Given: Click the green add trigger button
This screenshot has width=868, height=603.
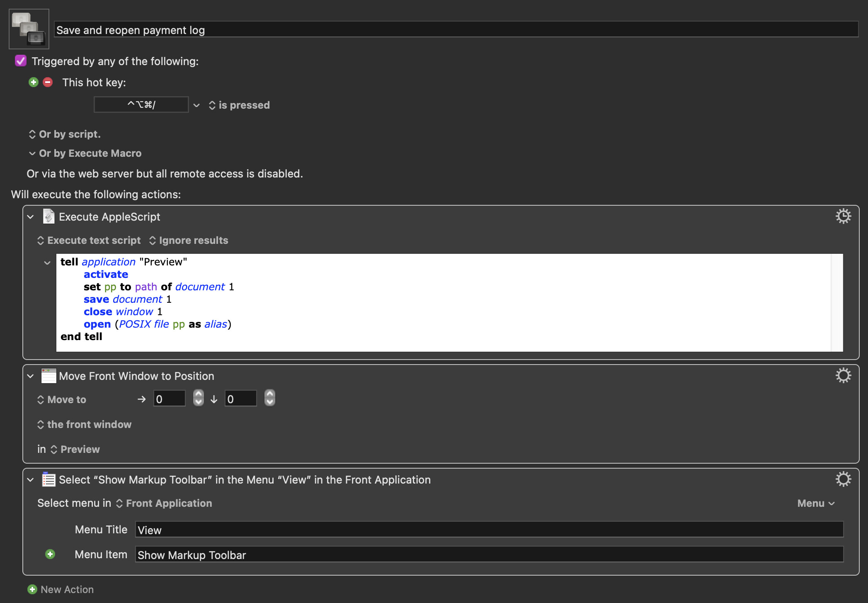Looking at the screenshot, I should 34,82.
